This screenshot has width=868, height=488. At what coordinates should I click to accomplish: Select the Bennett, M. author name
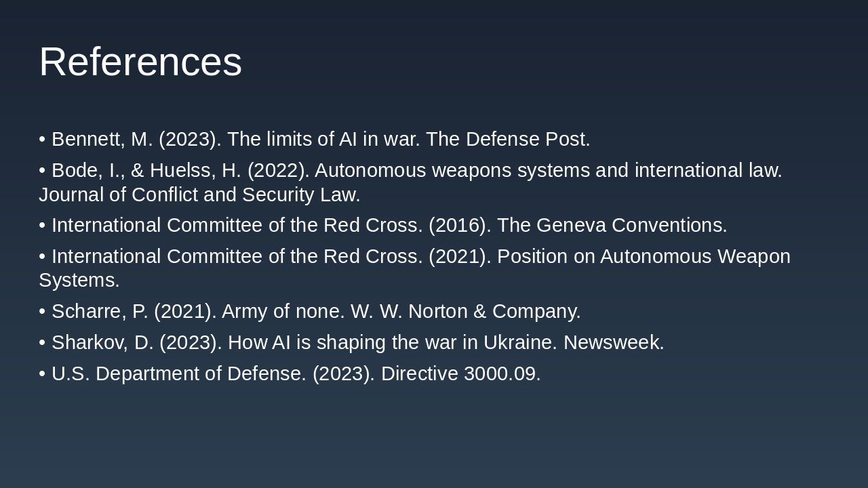tap(102, 139)
